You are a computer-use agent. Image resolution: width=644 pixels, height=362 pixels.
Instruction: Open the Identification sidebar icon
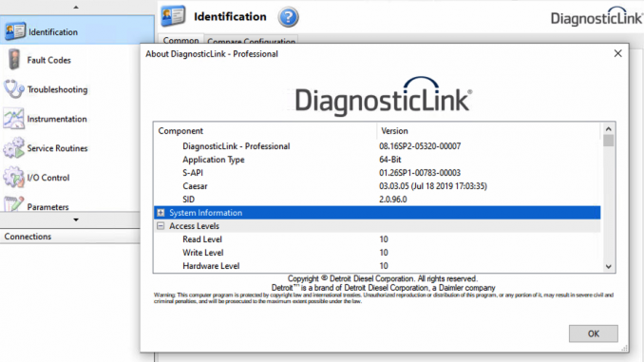15,31
